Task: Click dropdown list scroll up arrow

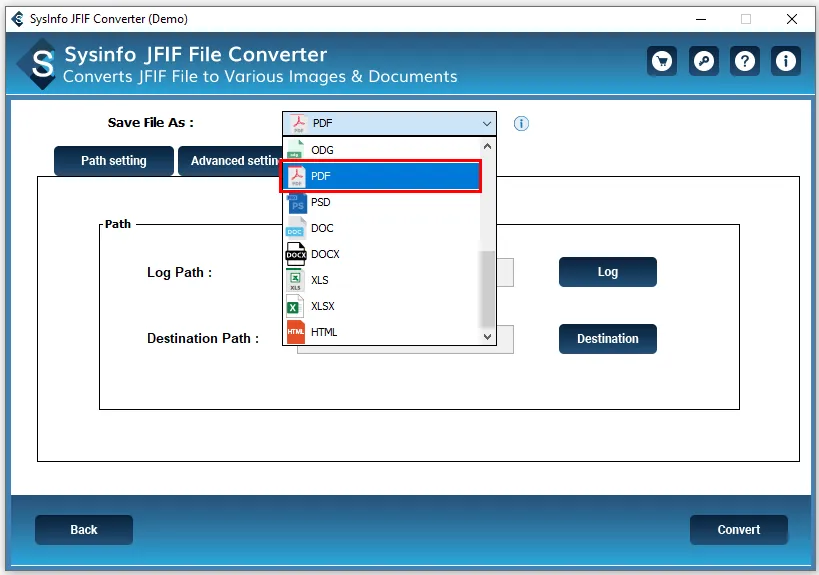Action: (x=487, y=147)
